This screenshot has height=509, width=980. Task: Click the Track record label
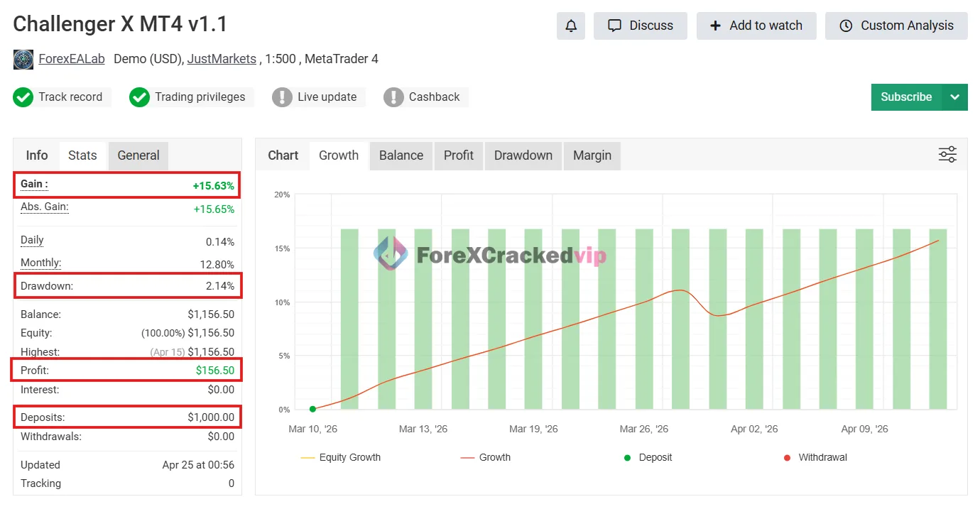click(x=70, y=97)
